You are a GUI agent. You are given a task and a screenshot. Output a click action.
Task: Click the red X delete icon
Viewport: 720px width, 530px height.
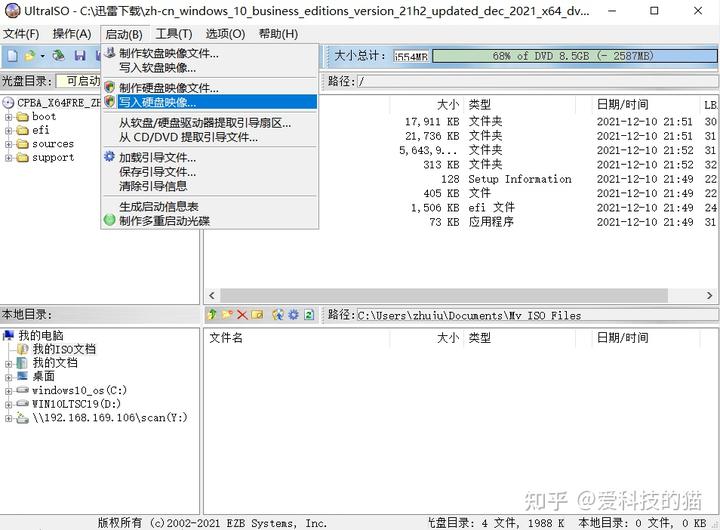tap(242, 314)
